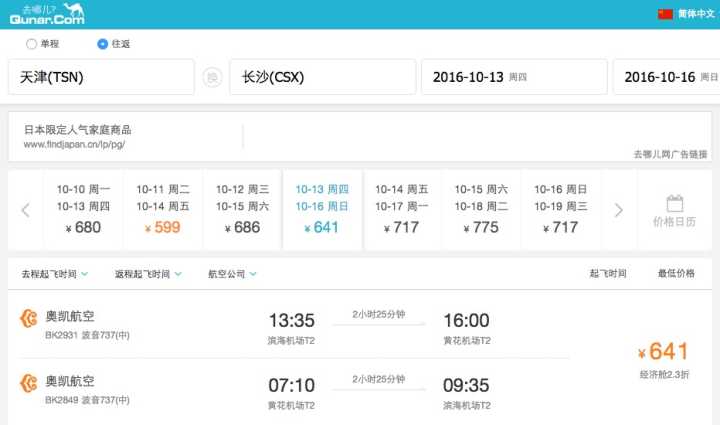This screenshot has height=425, width=720.
Task: Show previous dates with left arrow
Action: 25,210
